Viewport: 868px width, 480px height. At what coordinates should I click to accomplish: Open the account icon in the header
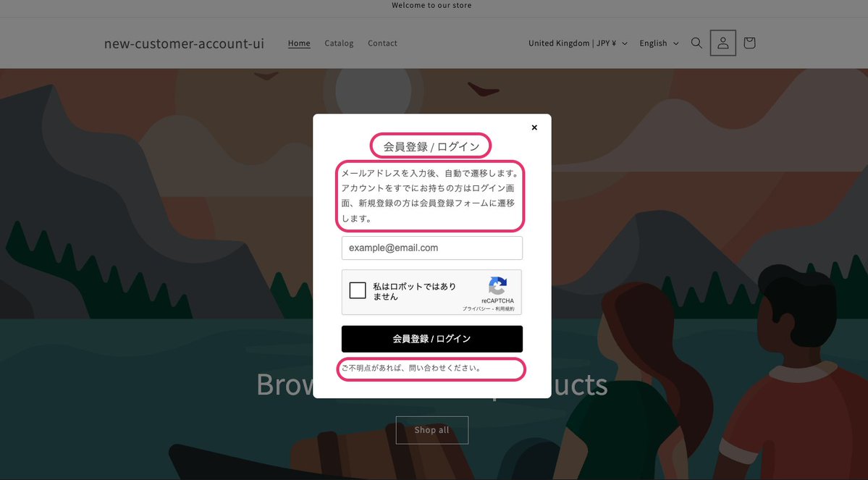coord(722,43)
